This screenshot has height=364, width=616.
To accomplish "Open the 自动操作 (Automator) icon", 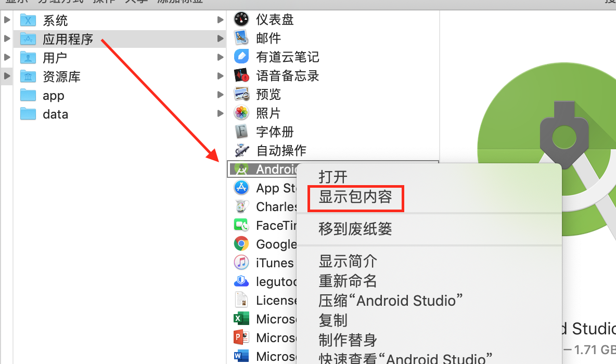I will pyautogui.click(x=241, y=150).
